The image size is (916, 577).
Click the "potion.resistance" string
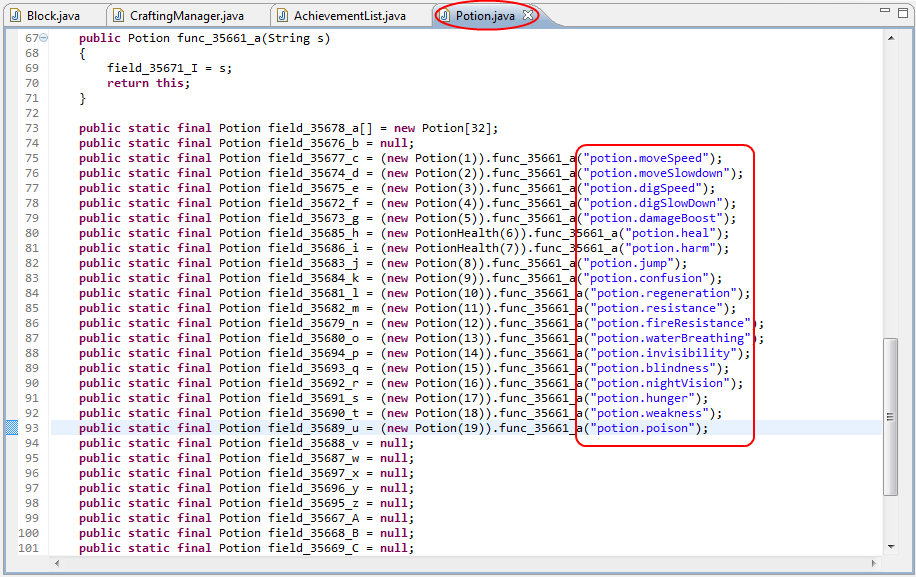(656, 308)
